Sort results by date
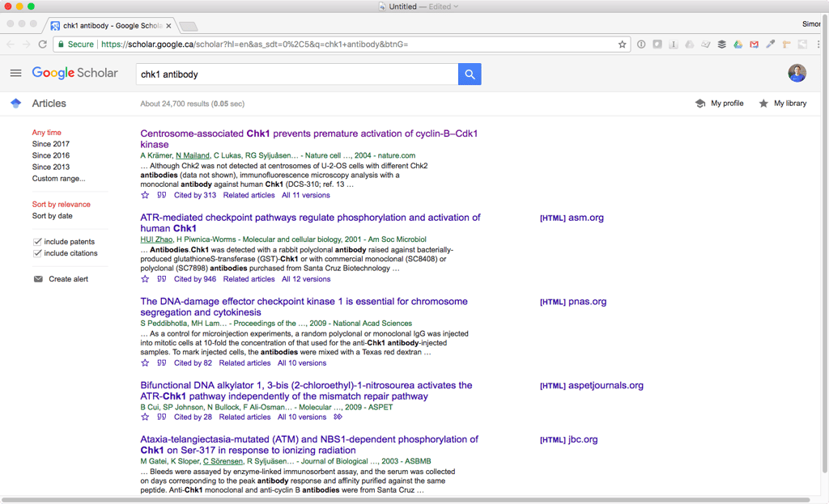 pyautogui.click(x=53, y=215)
